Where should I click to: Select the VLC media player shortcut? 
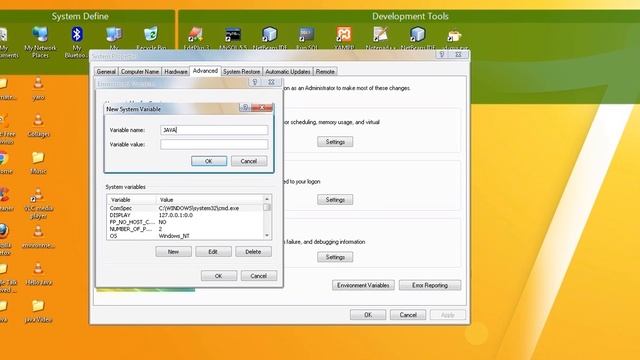coord(38,203)
